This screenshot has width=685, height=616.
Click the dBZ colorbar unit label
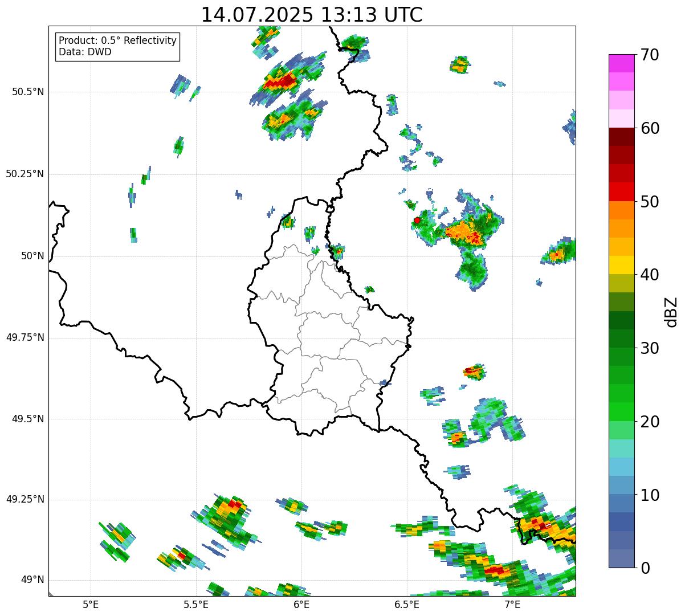[671, 311]
